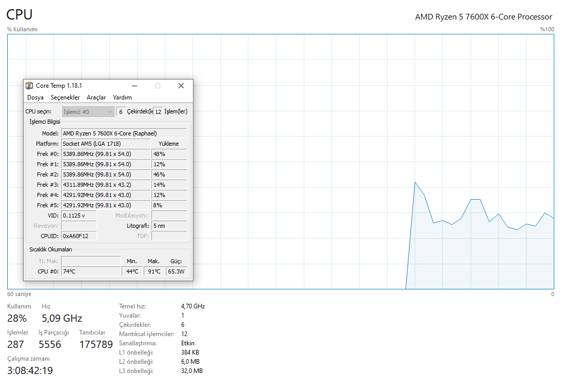Click Frek #3 value 4311.89MHz
Viewport: 563px width, 392px height.
click(x=106, y=185)
